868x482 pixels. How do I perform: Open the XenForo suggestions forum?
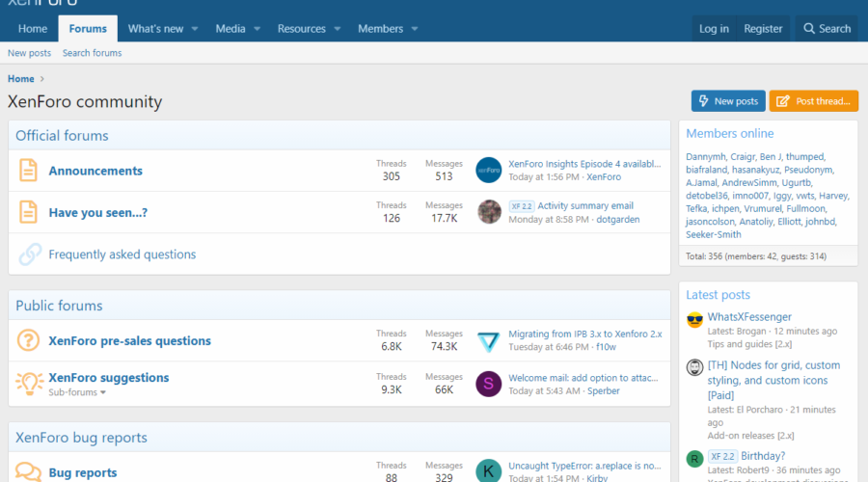pyautogui.click(x=108, y=378)
